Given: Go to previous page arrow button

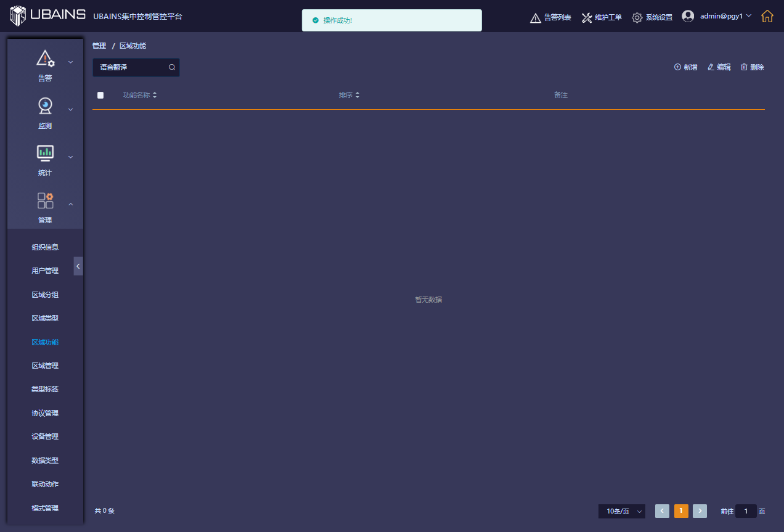Looking at the screenshot, I should pos(662,511).
